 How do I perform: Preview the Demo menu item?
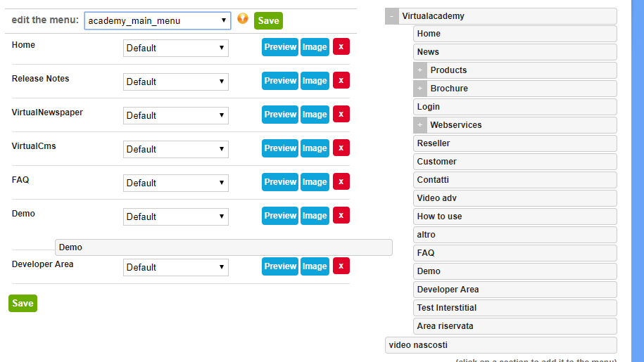[x=280, y=216]
